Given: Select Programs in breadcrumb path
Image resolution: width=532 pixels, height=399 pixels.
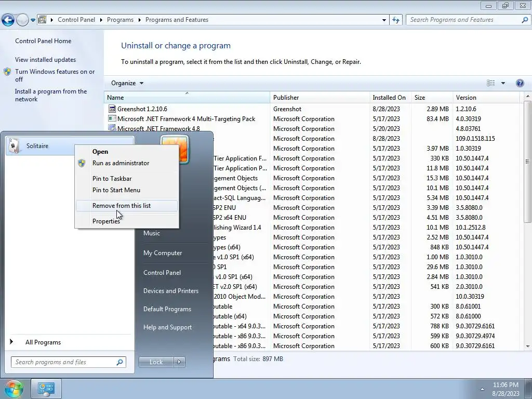Looking at the screenshot, I should pyautogui.click(x=120, y=20).
